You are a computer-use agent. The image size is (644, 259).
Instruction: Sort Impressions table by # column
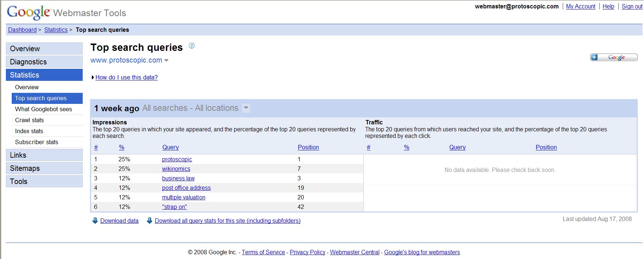pyautogui.click(x=96, y=147)
